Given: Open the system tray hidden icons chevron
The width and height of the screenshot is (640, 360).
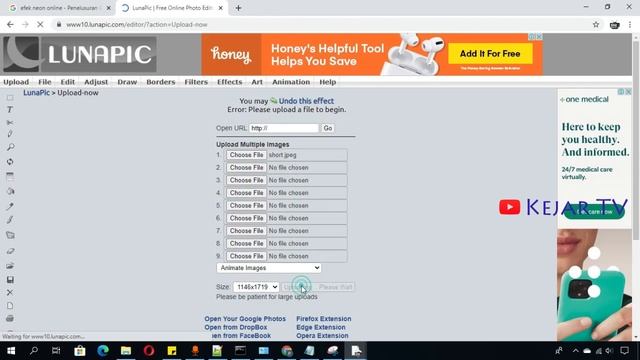Looking at the screenshot, I should (x=576, y=351).
